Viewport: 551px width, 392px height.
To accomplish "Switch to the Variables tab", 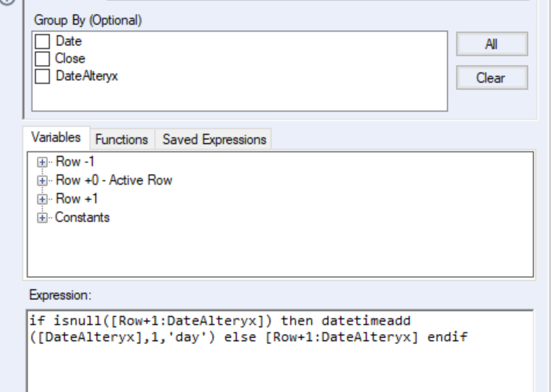I will 56,138.
